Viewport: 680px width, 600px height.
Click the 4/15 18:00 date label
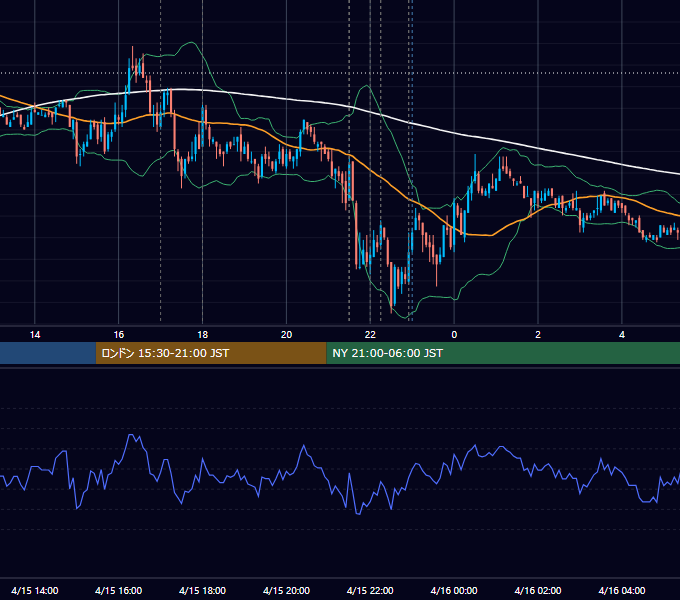pyautogui.click(x=203, y=590)
